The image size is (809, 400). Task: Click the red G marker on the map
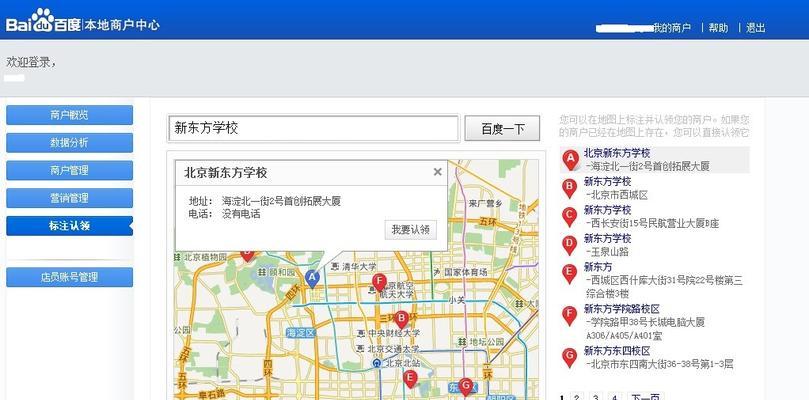[x=466, y=387]
